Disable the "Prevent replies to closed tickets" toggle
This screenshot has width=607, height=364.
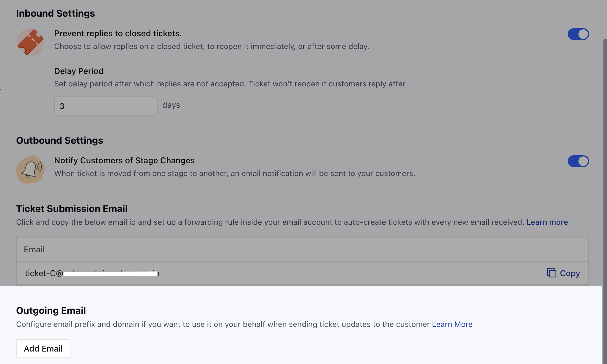(x=578, y=34)
